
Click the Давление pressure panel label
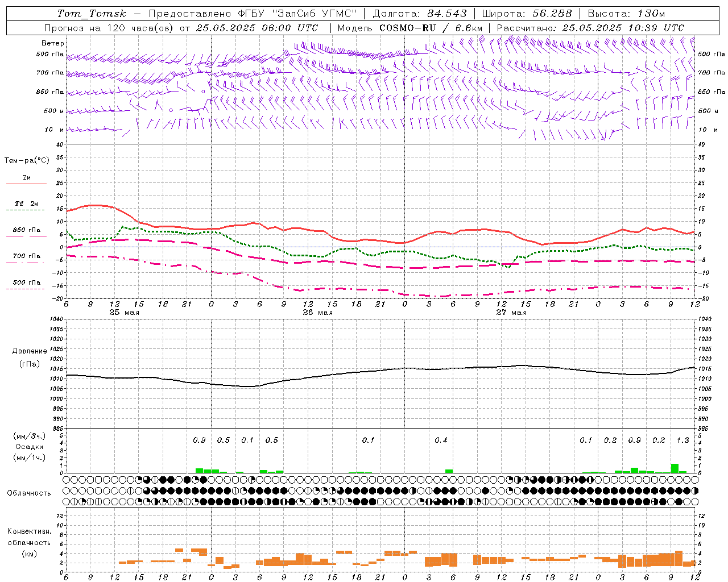29,351
